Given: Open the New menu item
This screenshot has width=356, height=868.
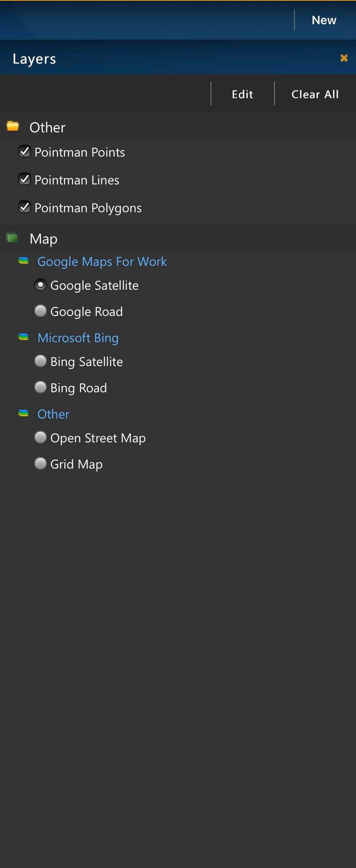Looking at the screenshot, I should pyautogui.click(x=324, y=20).
